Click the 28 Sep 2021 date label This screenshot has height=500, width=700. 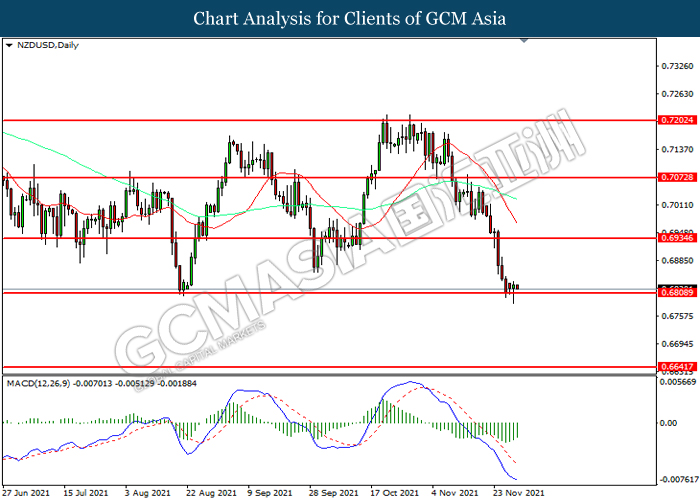333,493
